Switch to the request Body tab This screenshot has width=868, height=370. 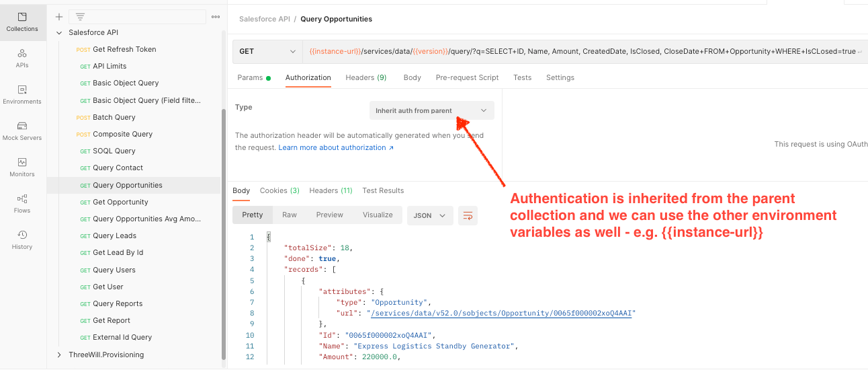(x=412, y=77)
